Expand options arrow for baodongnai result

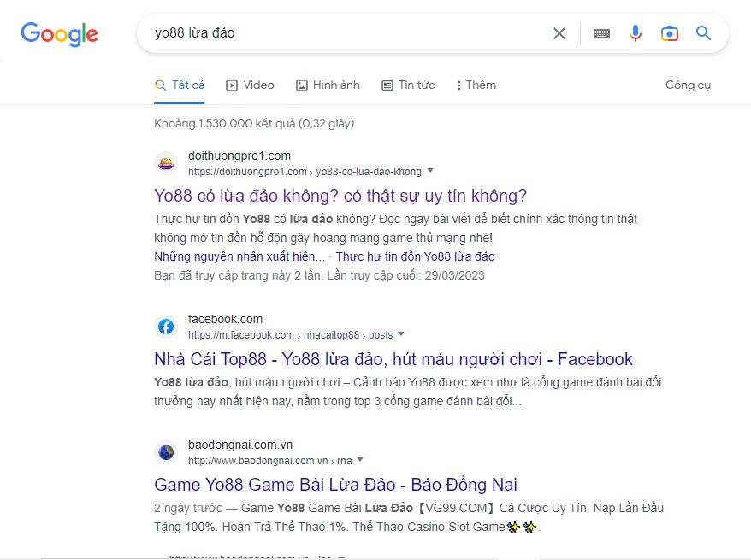coord(360,460)
